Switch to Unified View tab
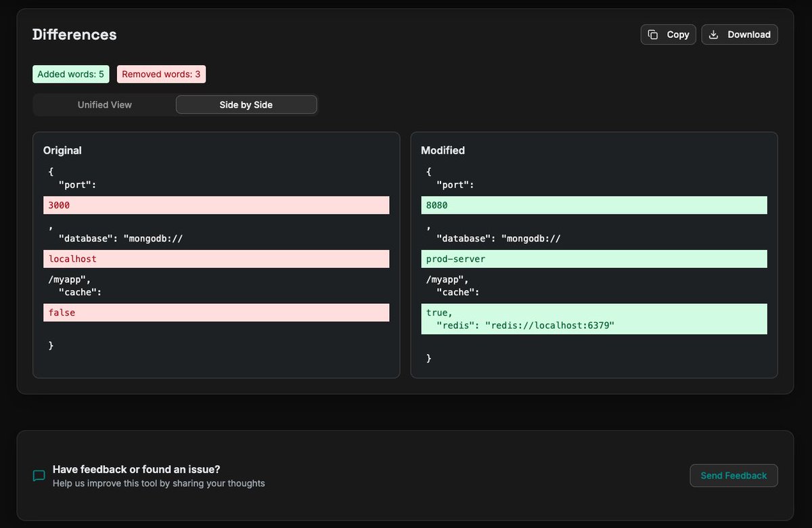The height and width of the screenshot is (528, 812). (x=105, y=104)
